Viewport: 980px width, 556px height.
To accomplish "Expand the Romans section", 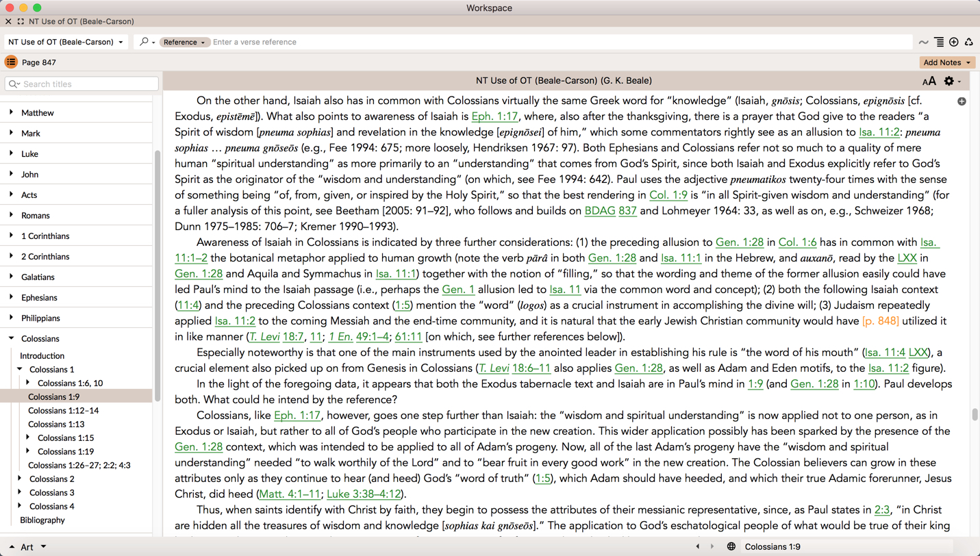I will [x=11, y=215].
